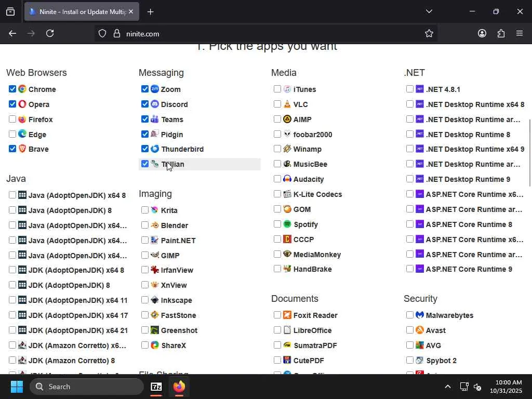Click the Teams icon
This screenshot has height=399, width=532.
pyautogui.click(x=155, y=119)
